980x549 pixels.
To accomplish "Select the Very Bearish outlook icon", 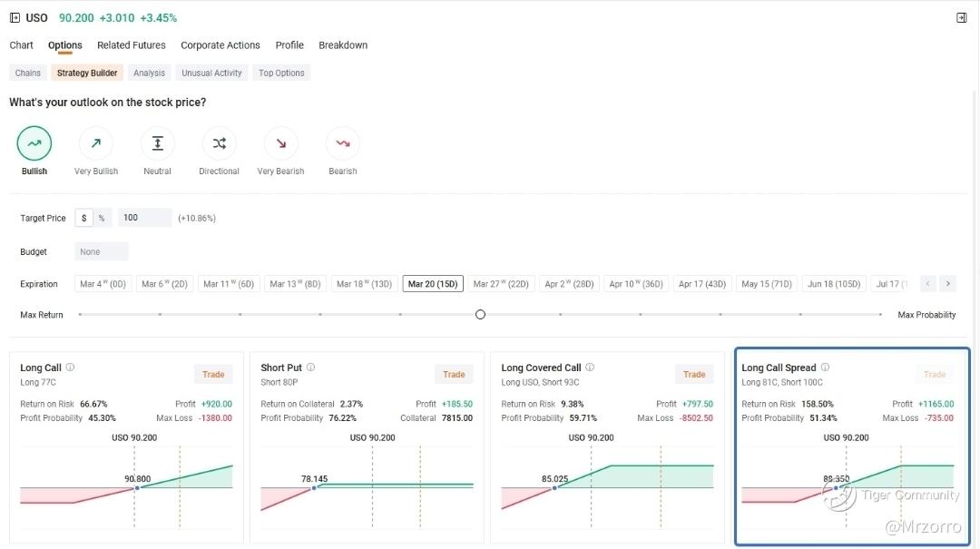I will coord(280,143).
